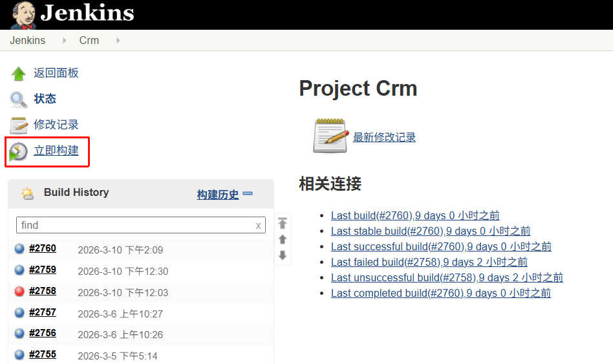Click the Build History heading
Image resolution: width=613 pixels, height=364 pixels.
pyautogui.click(x=76, y=193)
